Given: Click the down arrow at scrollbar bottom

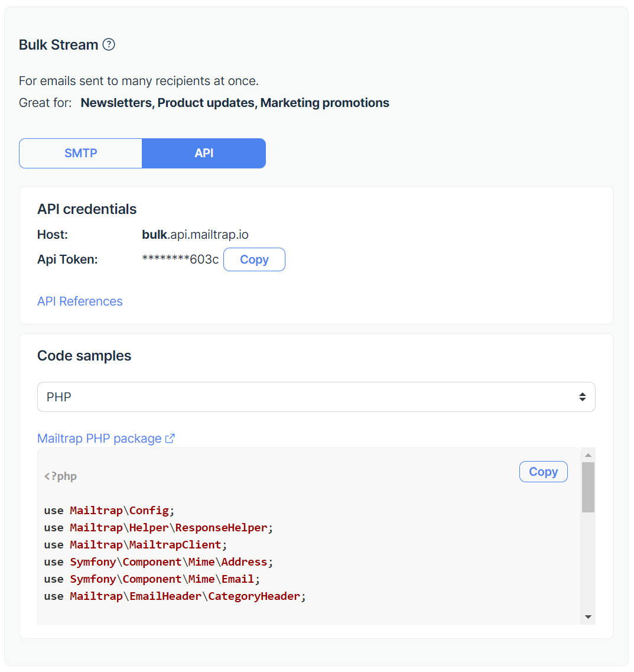Looking at the screenshot, I should (x=587, y=616).
